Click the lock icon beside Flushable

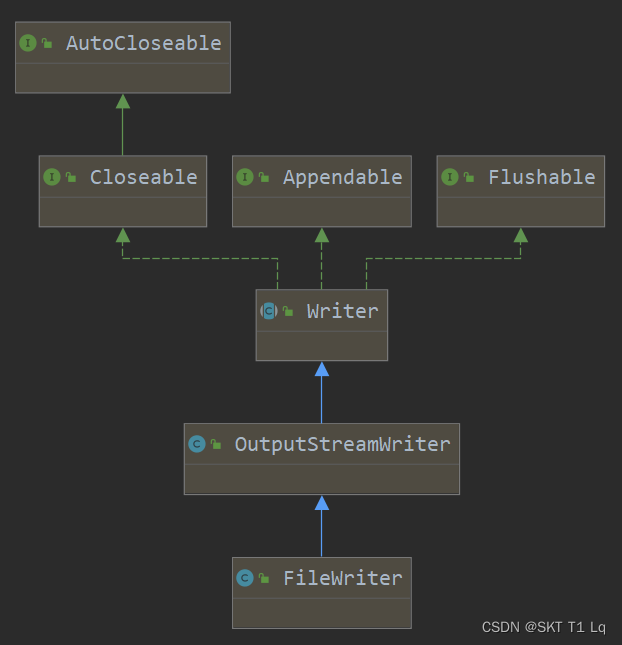(469, 177)
